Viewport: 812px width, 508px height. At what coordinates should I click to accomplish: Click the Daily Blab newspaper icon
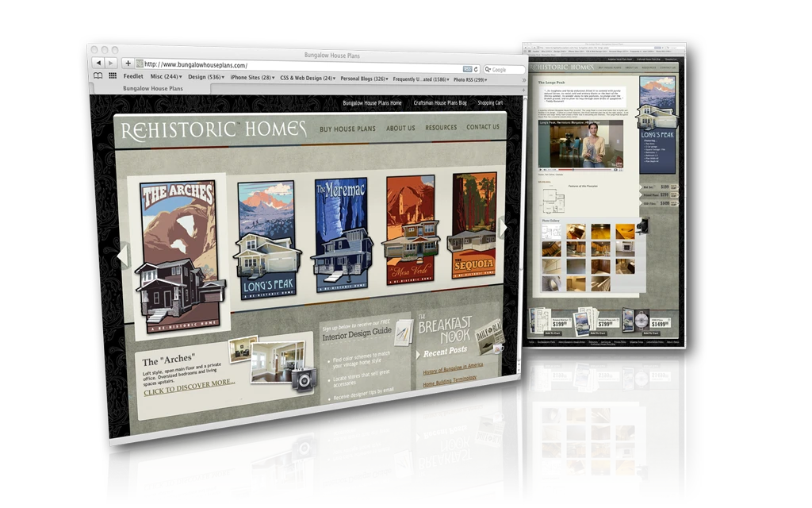point(488,336)
